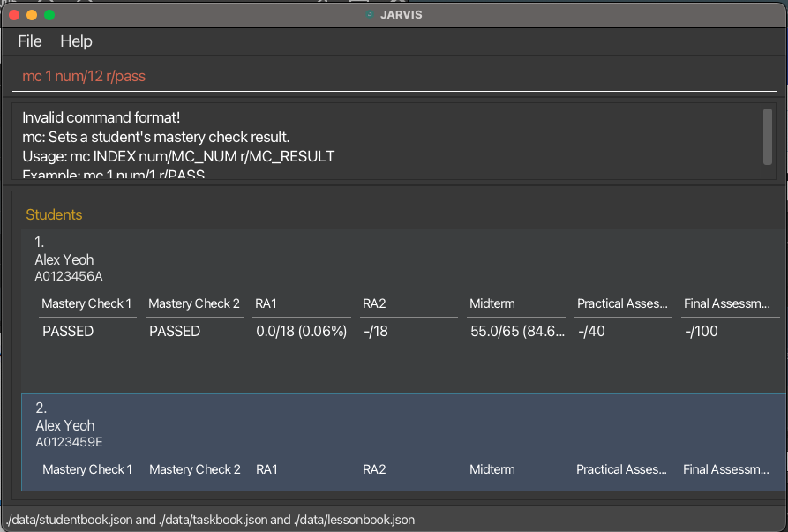Image resolution: width=788 pixels, height=532 pixels.
Task: Click the JARVIS window title icon
Action: 370,15
